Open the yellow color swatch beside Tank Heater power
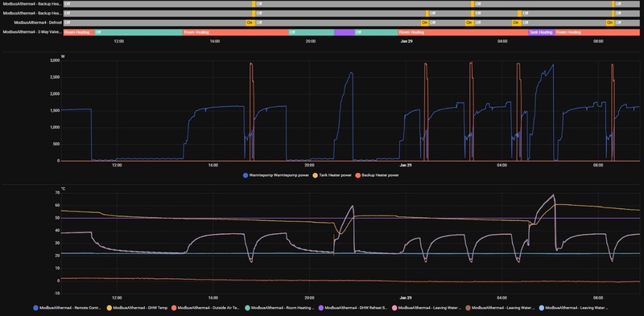 coord(315,175)
